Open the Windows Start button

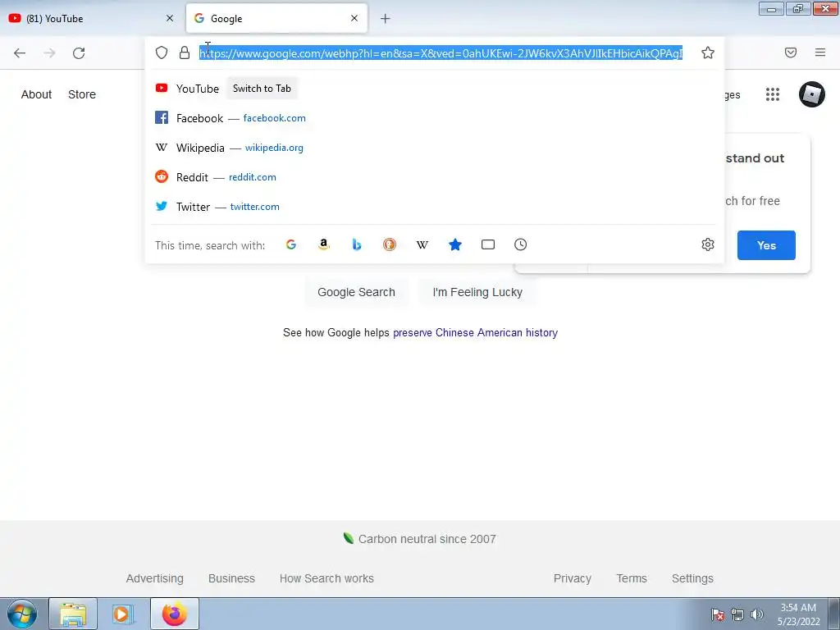click(21, 614)
